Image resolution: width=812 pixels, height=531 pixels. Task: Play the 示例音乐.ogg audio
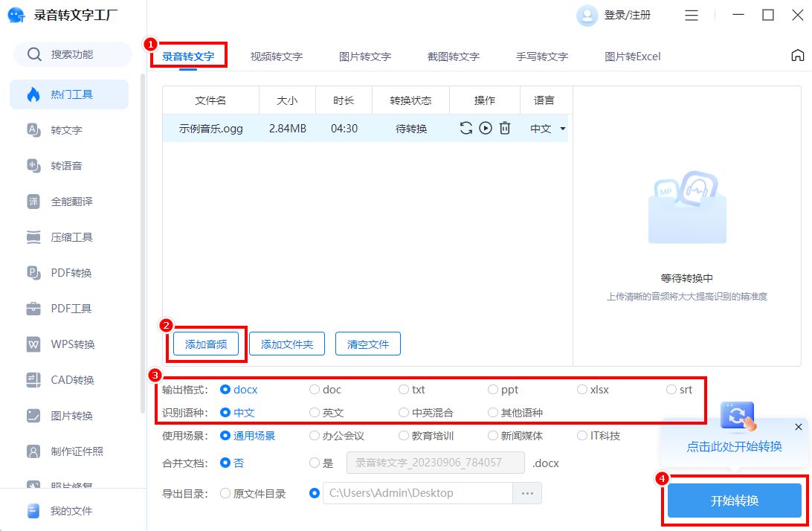coord(486,128)
